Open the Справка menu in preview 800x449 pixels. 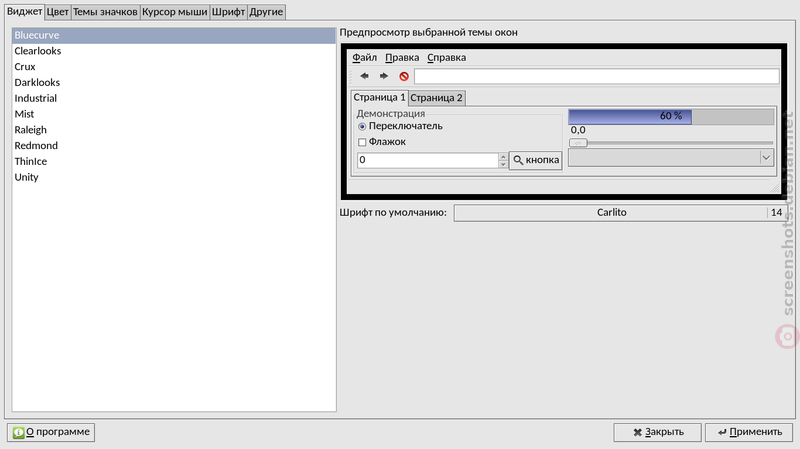coord(446,58)
